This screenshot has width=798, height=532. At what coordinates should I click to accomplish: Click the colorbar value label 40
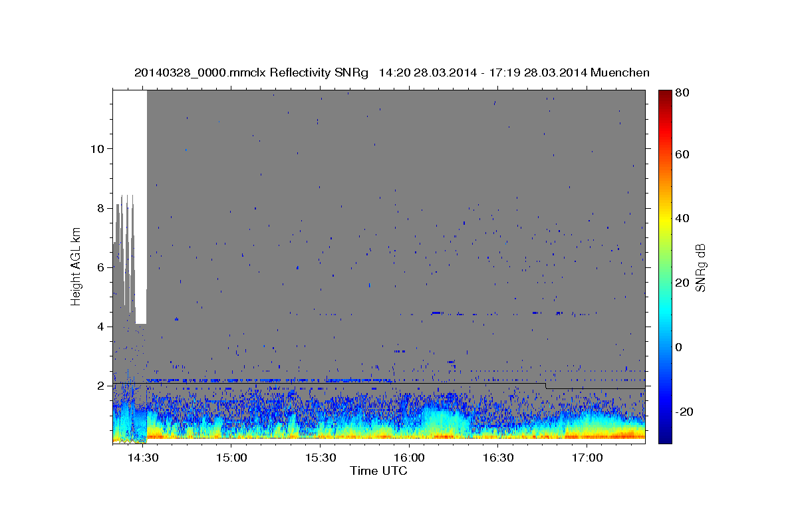pyautogui.click(x=683, y=218)
